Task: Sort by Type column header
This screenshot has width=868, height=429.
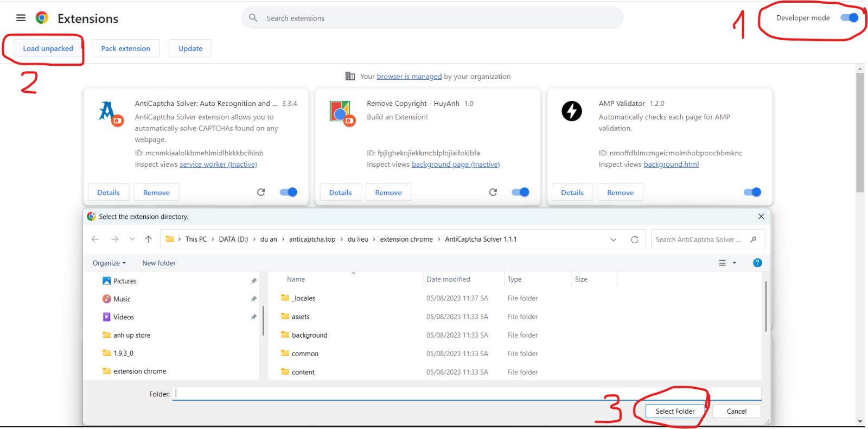Action: coord(514,279)
